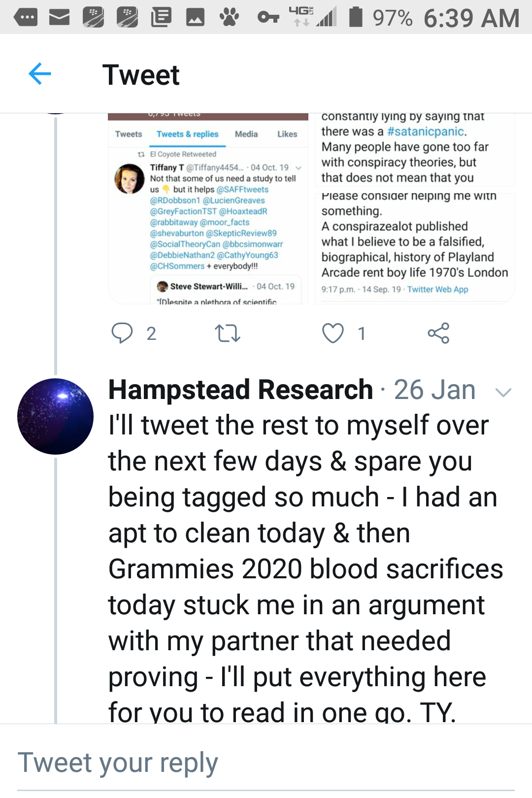Screen dimensions: 532x798
Task: Tap the back arrow icon
Action: coord(40,74)
